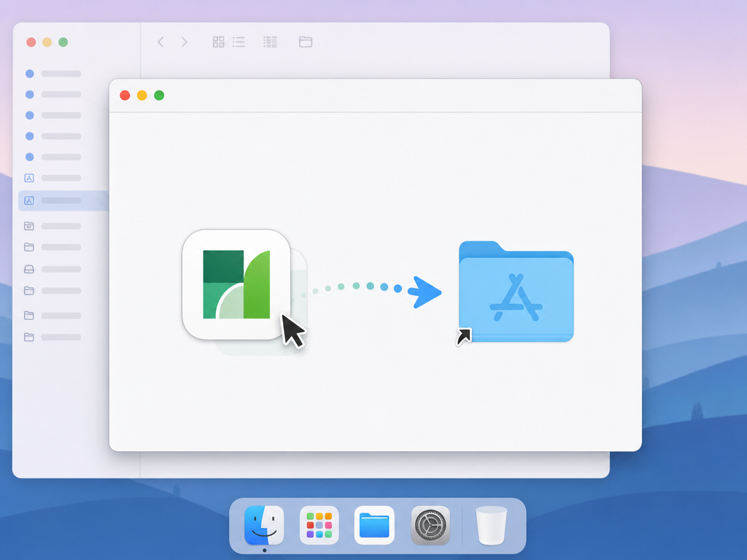
Task: Maximize the rear Finder window
Action: click(x=63, y=42)
